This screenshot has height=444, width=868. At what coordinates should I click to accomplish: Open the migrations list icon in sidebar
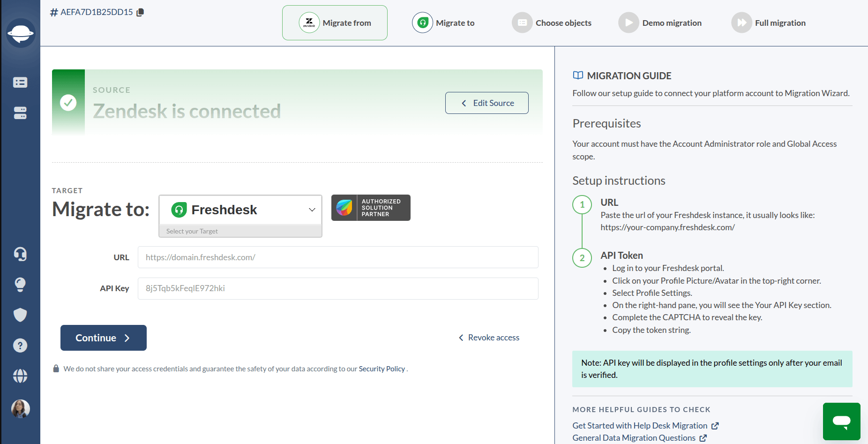tap(20, 83)
